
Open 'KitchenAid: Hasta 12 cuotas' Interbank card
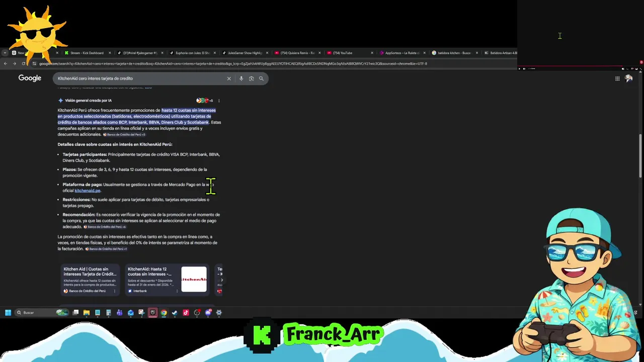[166, 280]
